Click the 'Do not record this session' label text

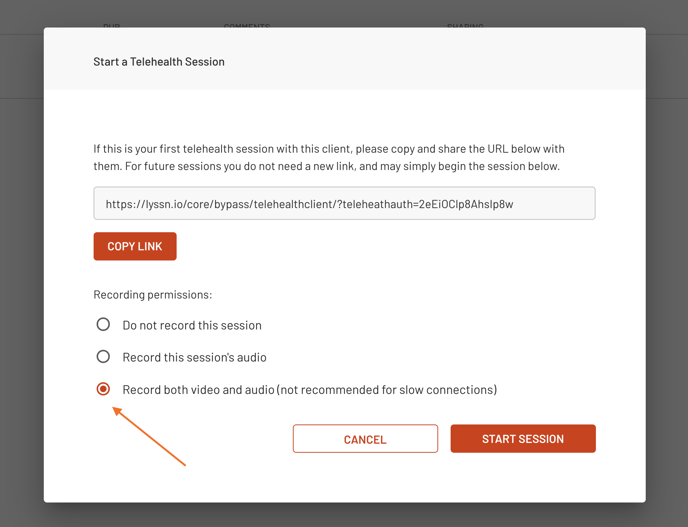(192, 325)
